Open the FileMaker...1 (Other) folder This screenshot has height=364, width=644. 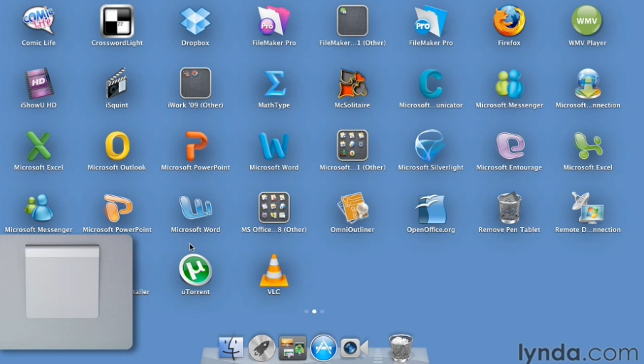353,21
